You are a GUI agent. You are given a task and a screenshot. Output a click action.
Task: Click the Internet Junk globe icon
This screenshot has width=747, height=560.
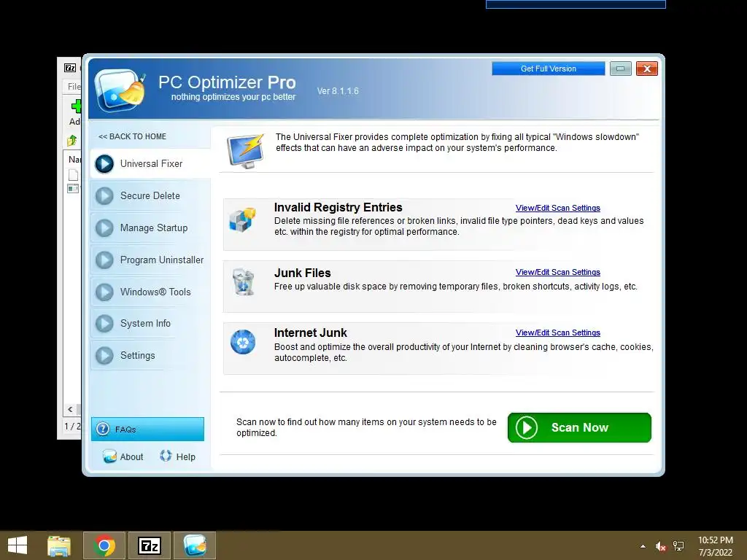[243, 343]
